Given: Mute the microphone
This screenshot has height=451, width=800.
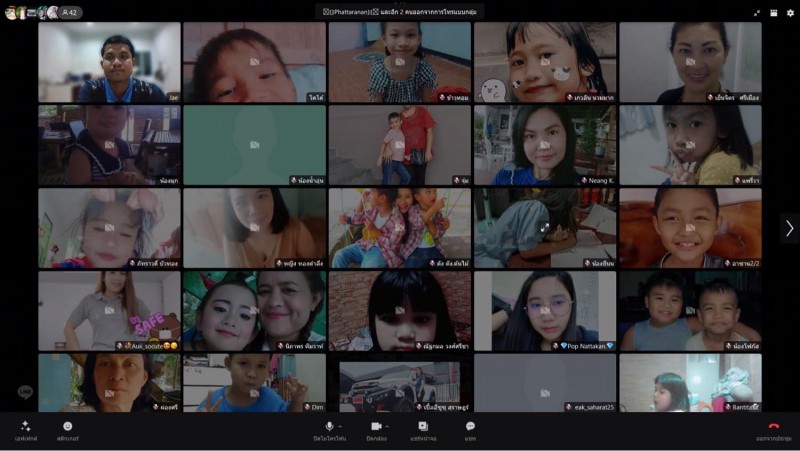Looking at the screenshot, I should coord(329,427).
